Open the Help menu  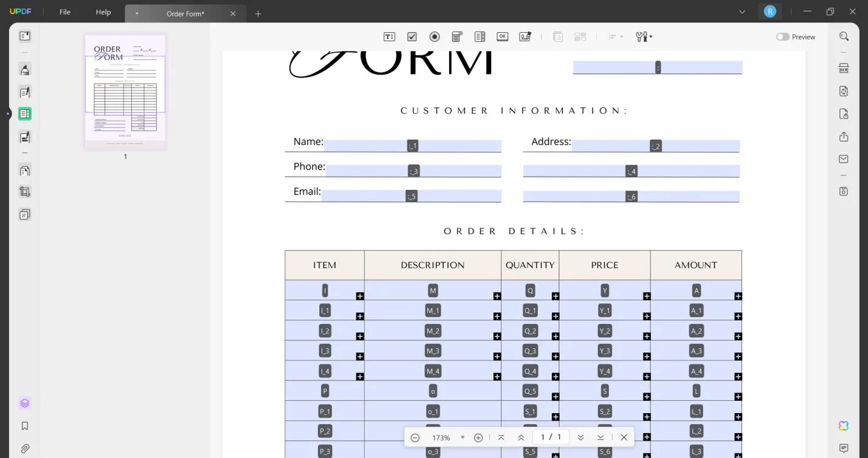103,12
